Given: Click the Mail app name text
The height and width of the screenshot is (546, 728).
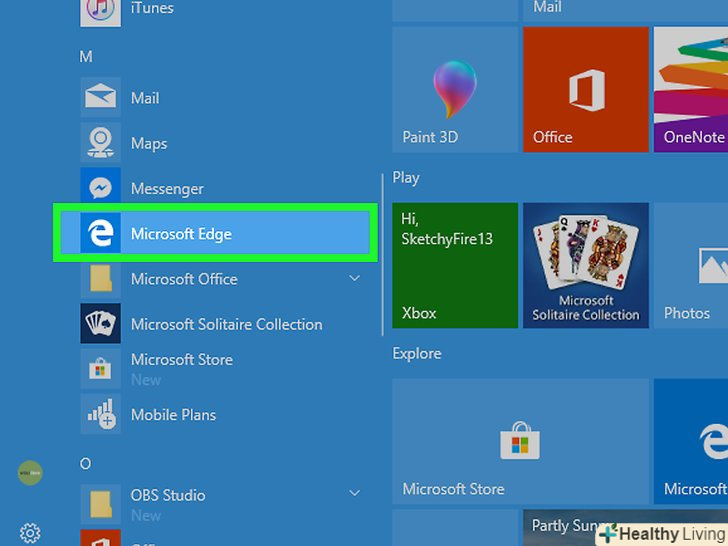Looking at the screenshot, I should (145, 98).
